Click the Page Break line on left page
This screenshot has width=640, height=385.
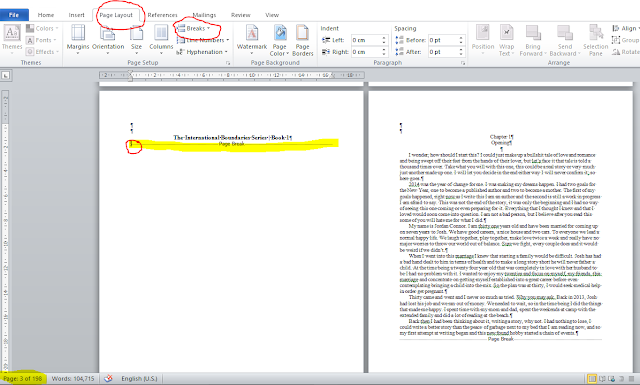(x=231, y=144)
